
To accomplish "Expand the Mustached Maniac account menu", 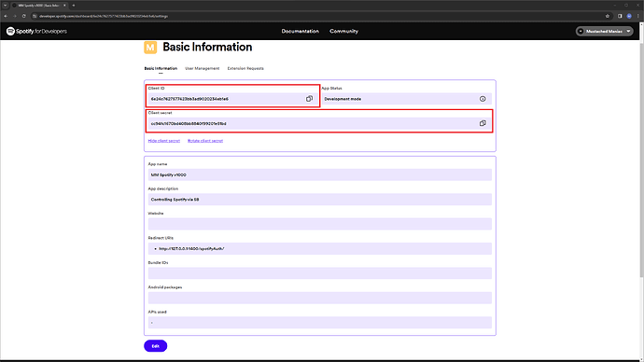I will 604,31.
